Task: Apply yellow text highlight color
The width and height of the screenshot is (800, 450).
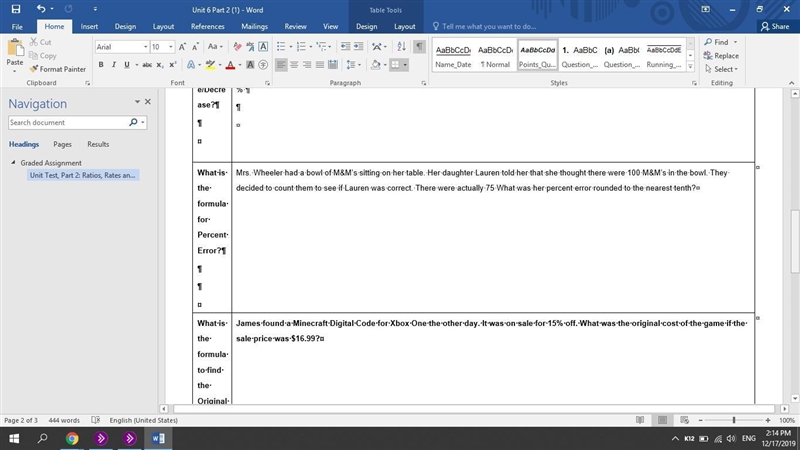Action: [x=210, y=65]
